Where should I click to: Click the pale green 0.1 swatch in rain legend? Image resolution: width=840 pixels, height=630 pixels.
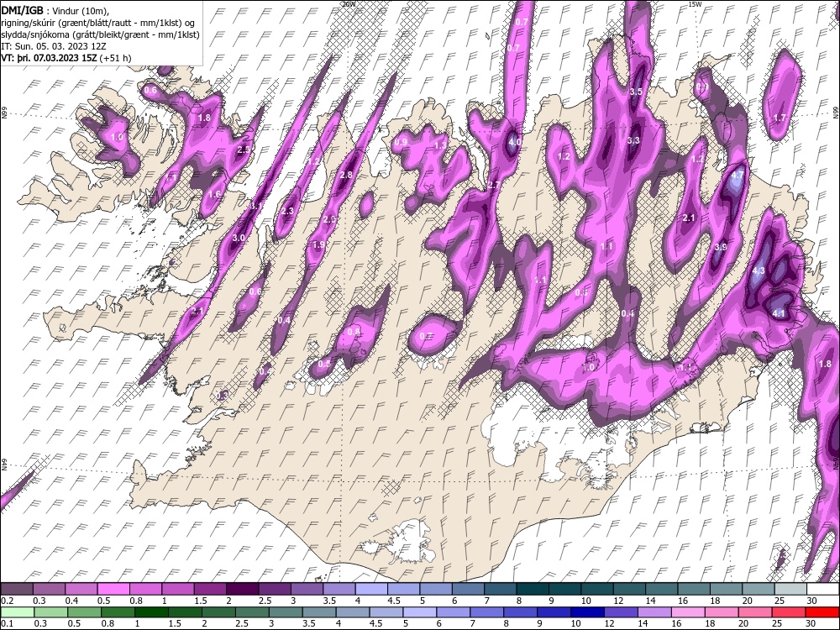coord(17,612)
